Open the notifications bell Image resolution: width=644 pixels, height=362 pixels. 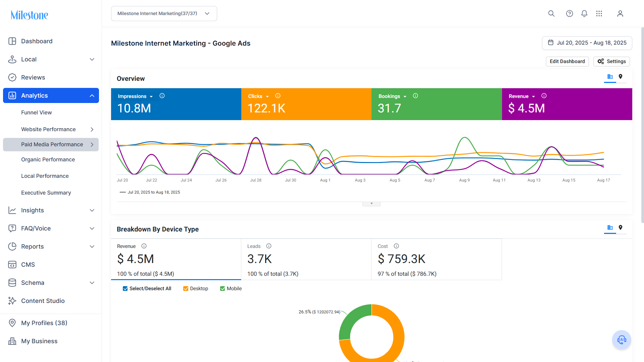584,13
